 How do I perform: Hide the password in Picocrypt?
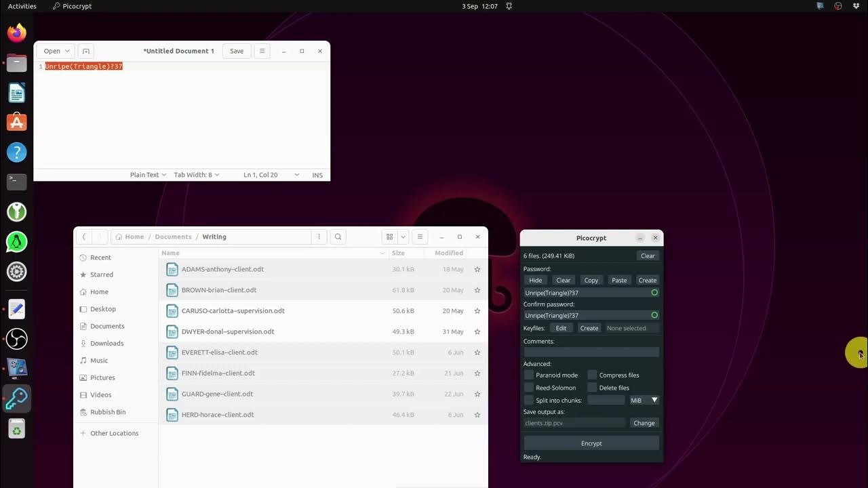[x=536, y=280]
